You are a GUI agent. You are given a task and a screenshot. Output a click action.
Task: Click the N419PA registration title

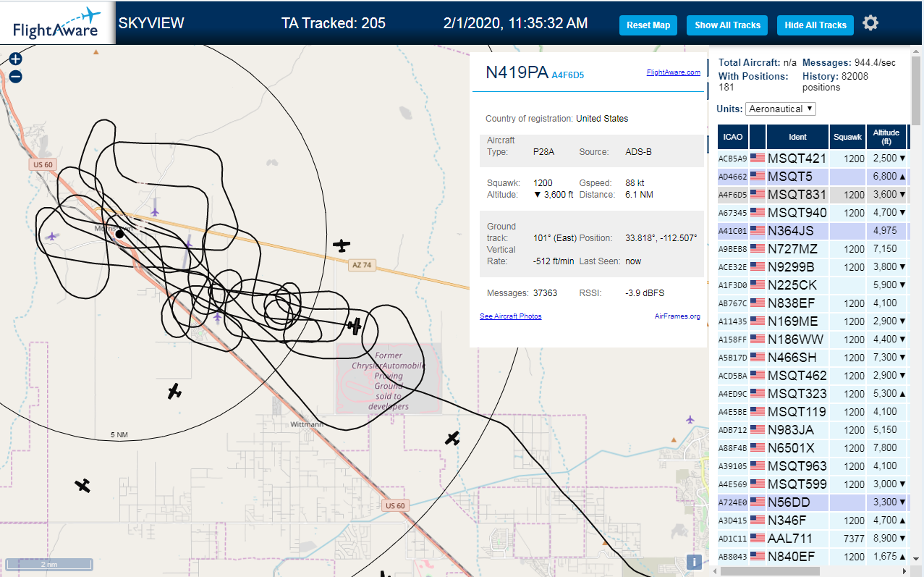pos(517,72)
